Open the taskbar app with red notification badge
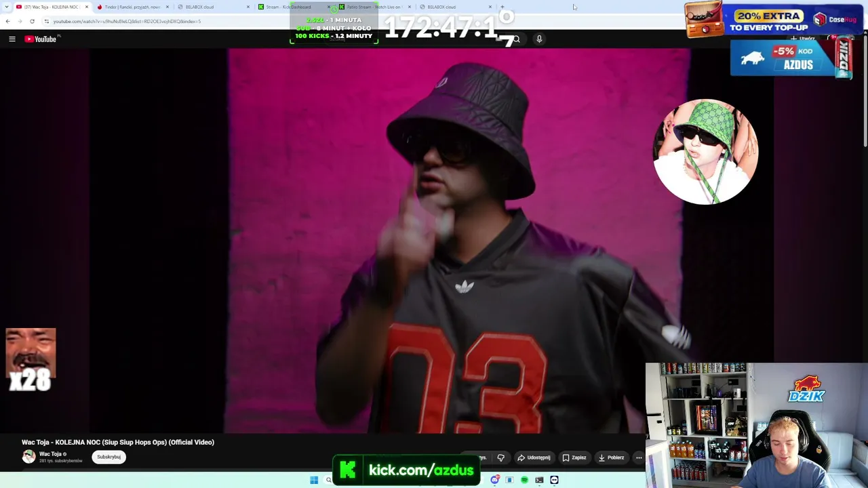Screen dimensions: 868x488 tap(495, 480)
